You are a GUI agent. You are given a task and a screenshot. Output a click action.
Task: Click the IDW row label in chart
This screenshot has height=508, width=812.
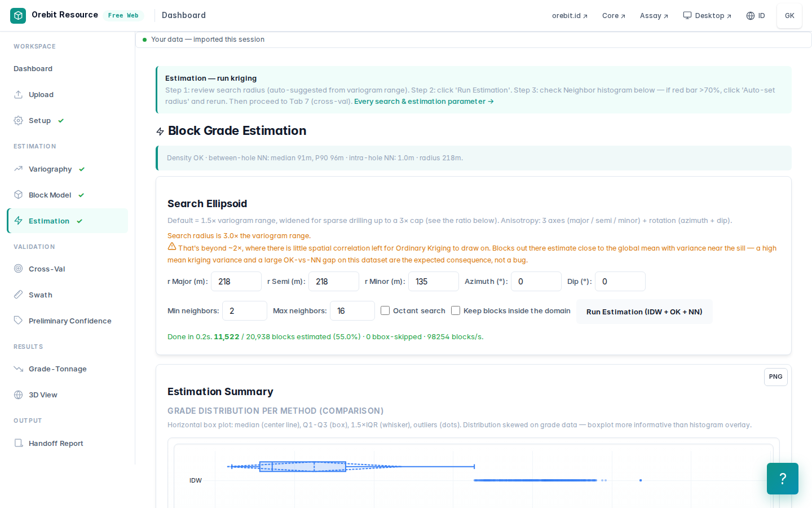pyautogui.click(x=196, y=480)
